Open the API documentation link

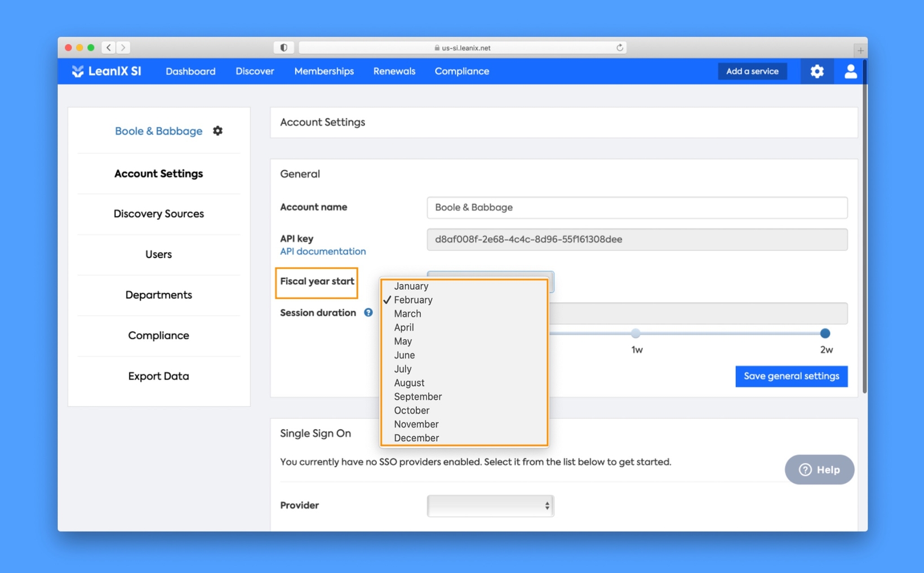323,252
